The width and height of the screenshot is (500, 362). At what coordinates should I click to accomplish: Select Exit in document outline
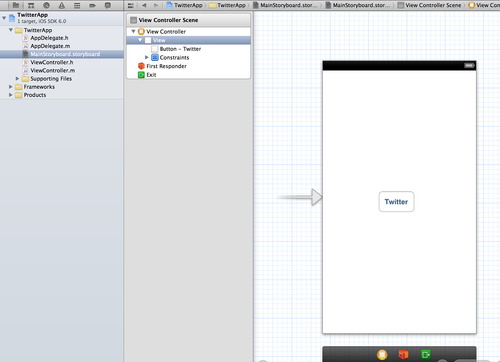[151, 75]
